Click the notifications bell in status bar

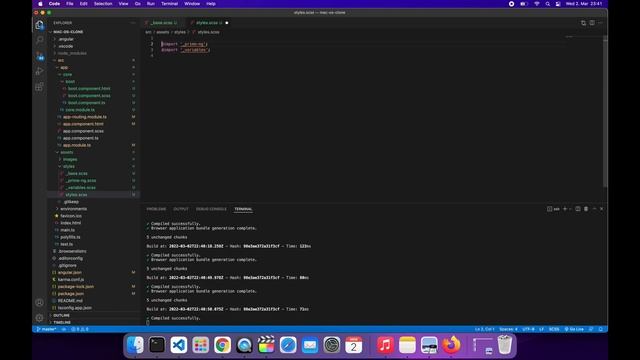[x=601, y=329]
